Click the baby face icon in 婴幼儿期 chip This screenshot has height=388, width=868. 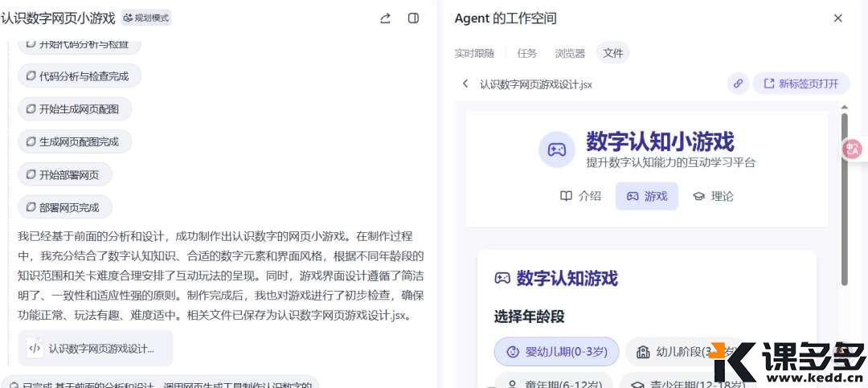pos(513,352)
